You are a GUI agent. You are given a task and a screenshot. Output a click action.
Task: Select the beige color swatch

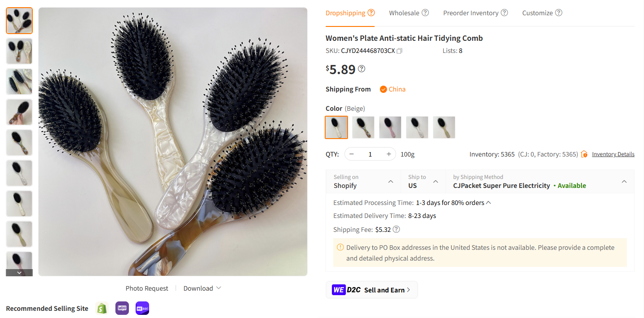[336, 127]
